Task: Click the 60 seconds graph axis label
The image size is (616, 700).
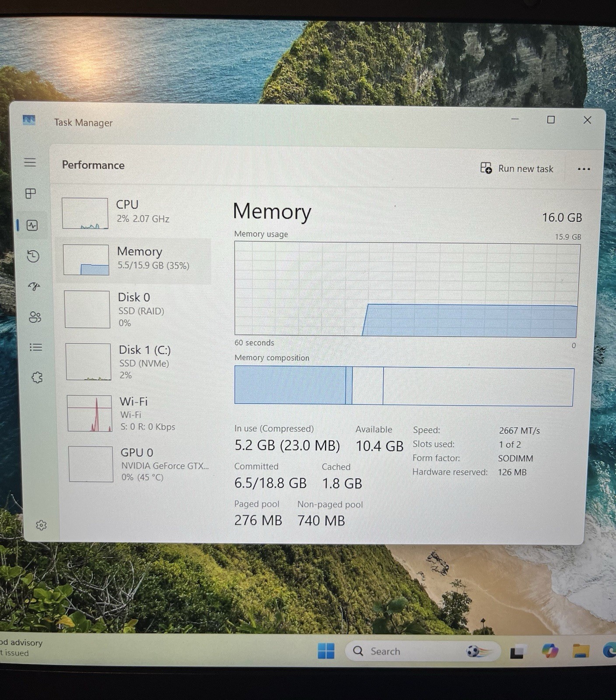Action: coord(254,343)
